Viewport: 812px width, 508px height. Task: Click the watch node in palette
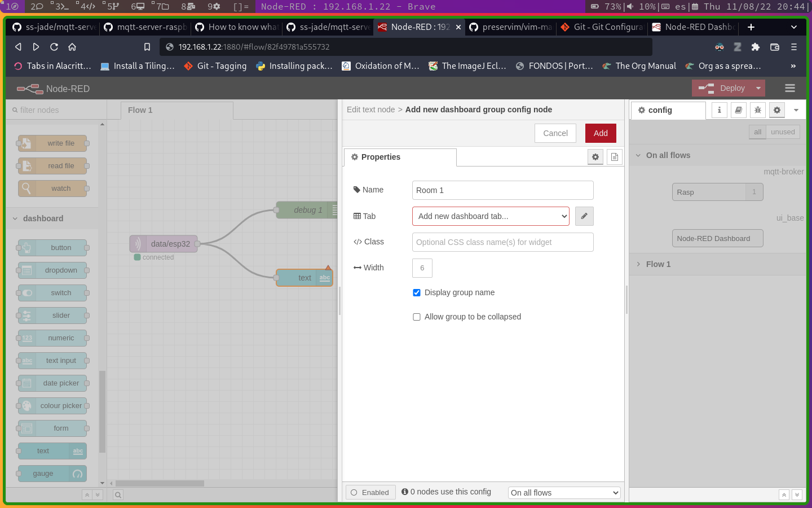[x=52, y=189]
